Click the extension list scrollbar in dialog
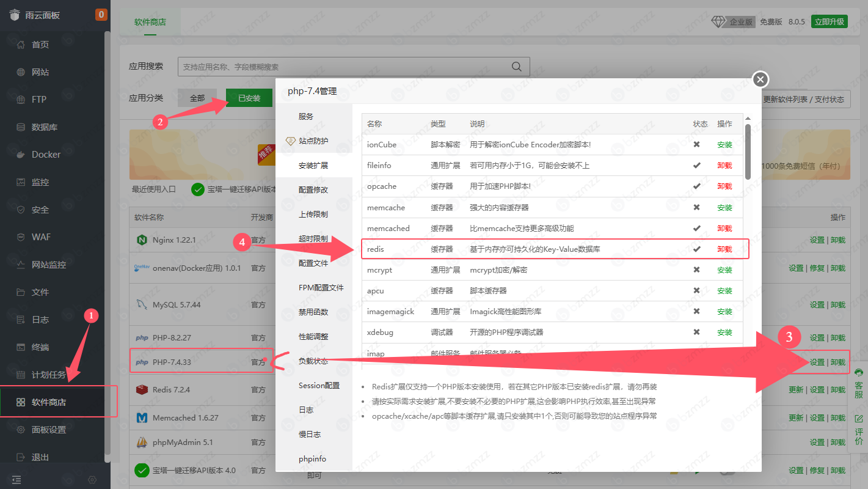868x489 pixels. tap(748, 152)
